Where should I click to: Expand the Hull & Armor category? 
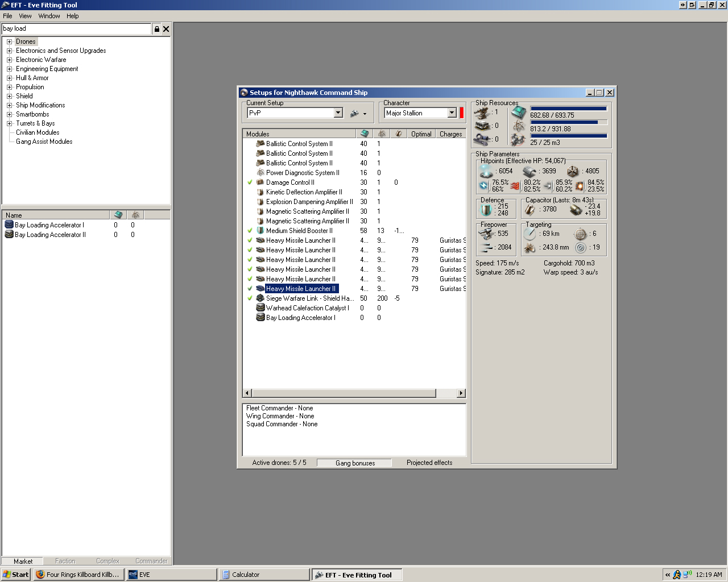pyautogui.click(x=9, y=78)
